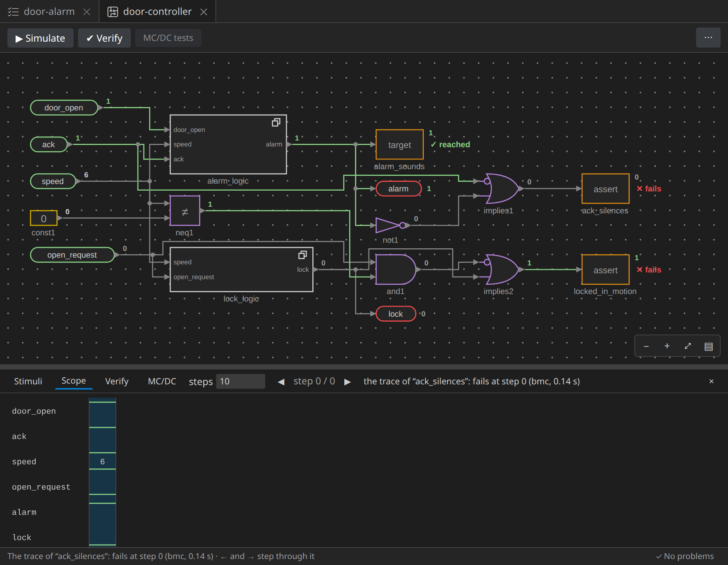Select the door_open input port
Viewport: 728px width, 565px height.
pos(64,107)
